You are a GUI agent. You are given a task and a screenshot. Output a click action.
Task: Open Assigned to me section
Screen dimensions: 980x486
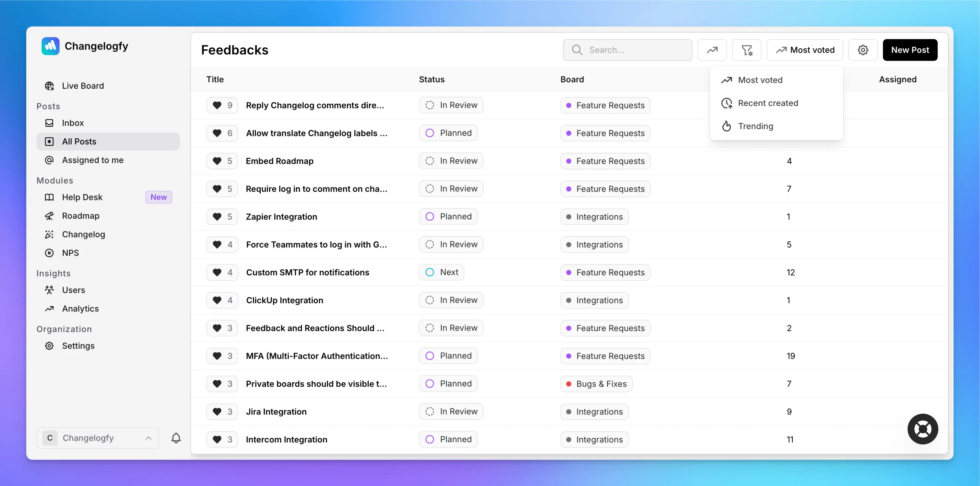pyautogui.click(x=93, y=159)
